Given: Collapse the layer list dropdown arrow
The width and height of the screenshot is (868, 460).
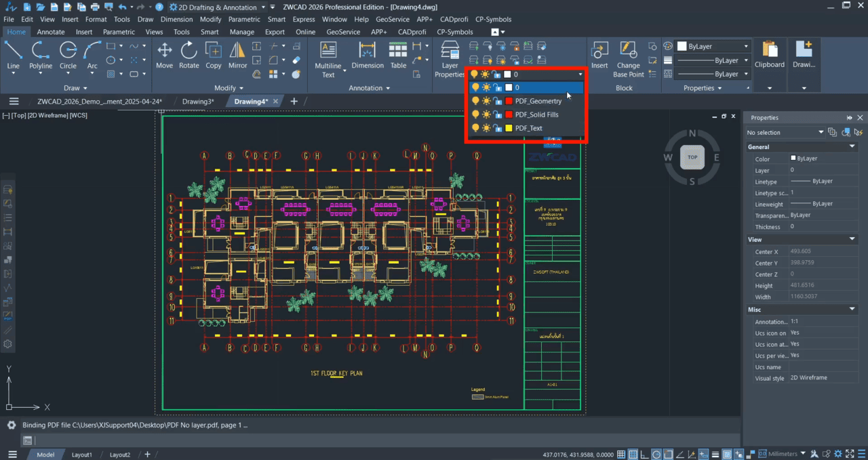Looking at the screenshot, I should click(580, 74).
